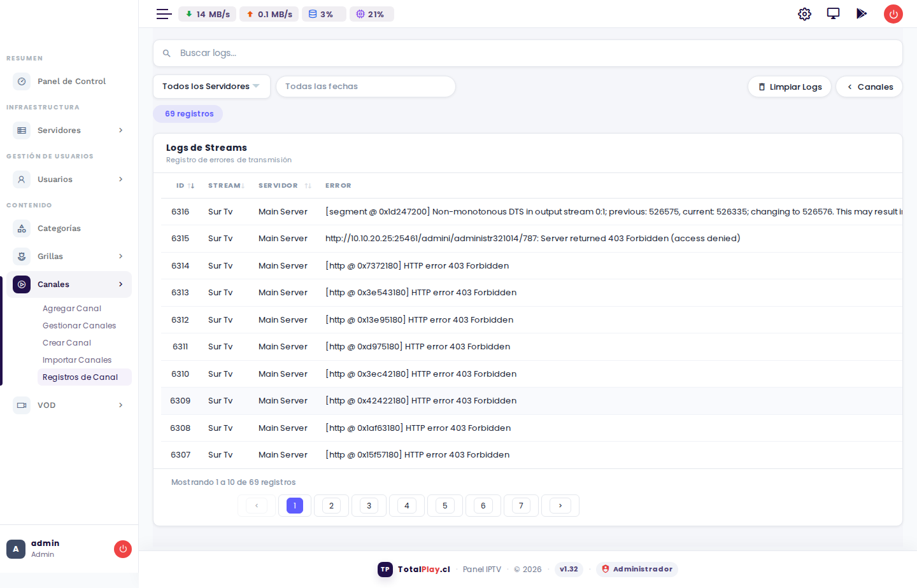Toggle the hamburger sidebar menu

coord(164,14)
